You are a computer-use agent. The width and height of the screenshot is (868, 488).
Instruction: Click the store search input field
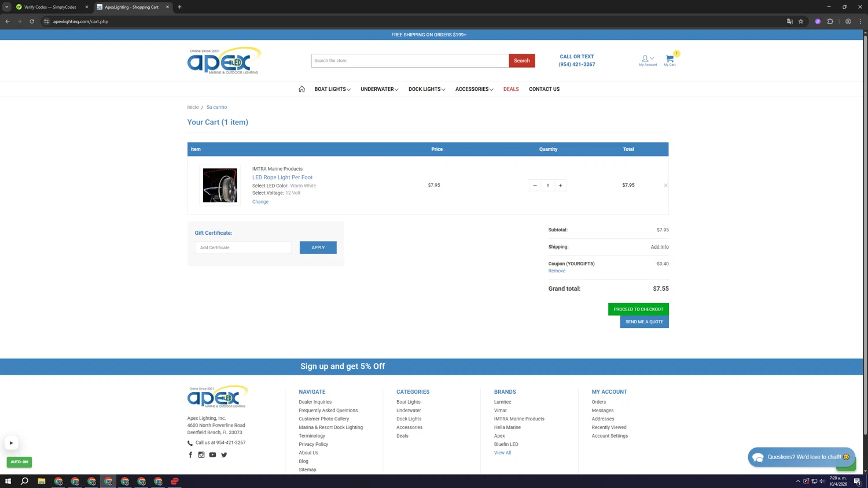click(x=410, y=61)
